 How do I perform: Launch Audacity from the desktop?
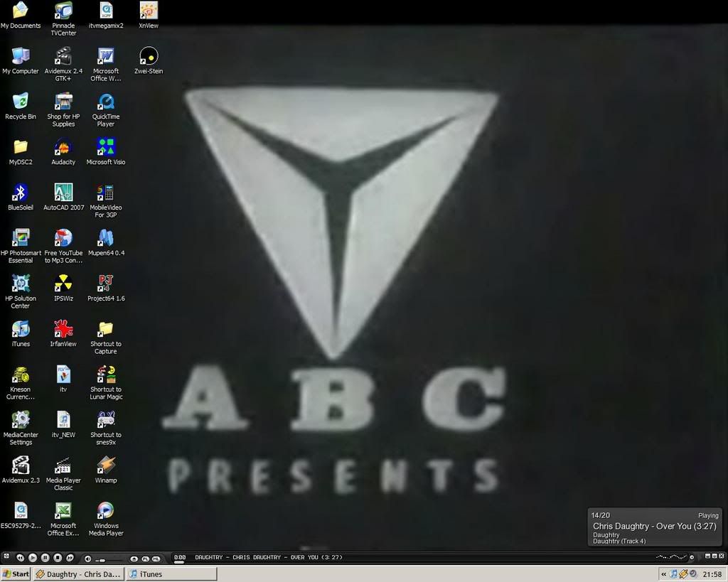63,151
